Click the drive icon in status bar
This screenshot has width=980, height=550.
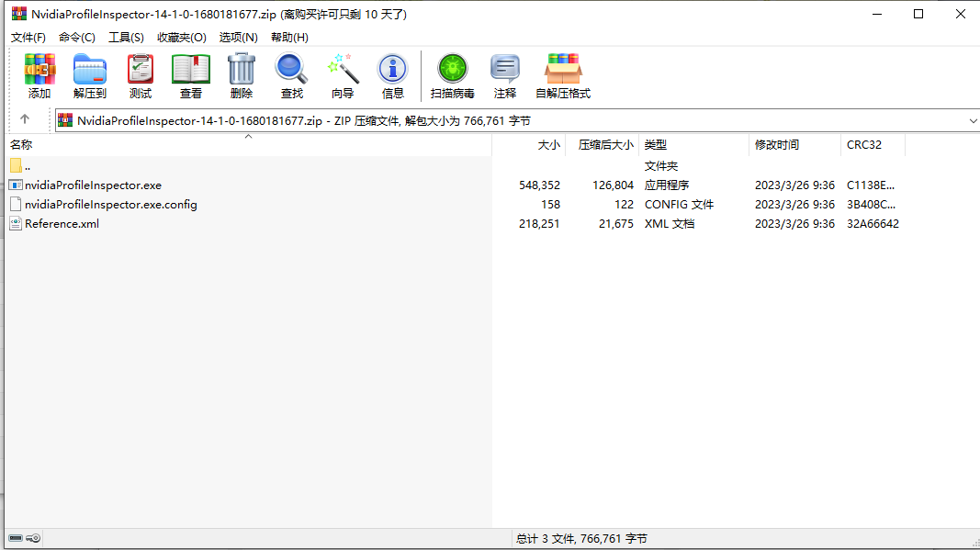16,538
